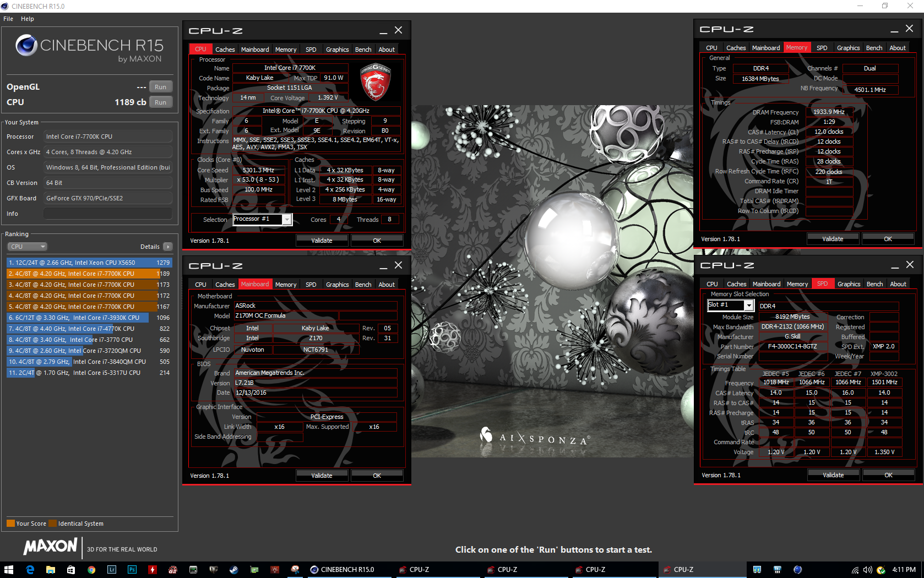Run the OpenGL benchmark

(x=160, y=87)
